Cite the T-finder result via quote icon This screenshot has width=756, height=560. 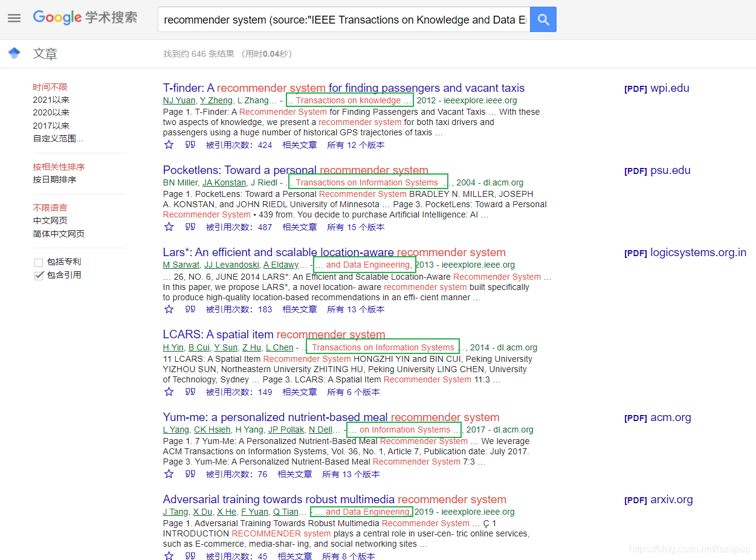click(190, 145)
